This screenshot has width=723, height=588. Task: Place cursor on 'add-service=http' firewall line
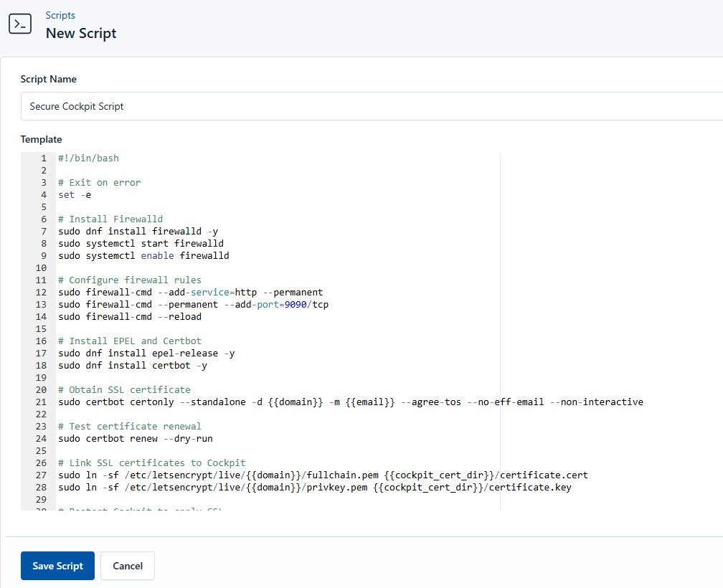pyautogui.click(x=190, y=292)
